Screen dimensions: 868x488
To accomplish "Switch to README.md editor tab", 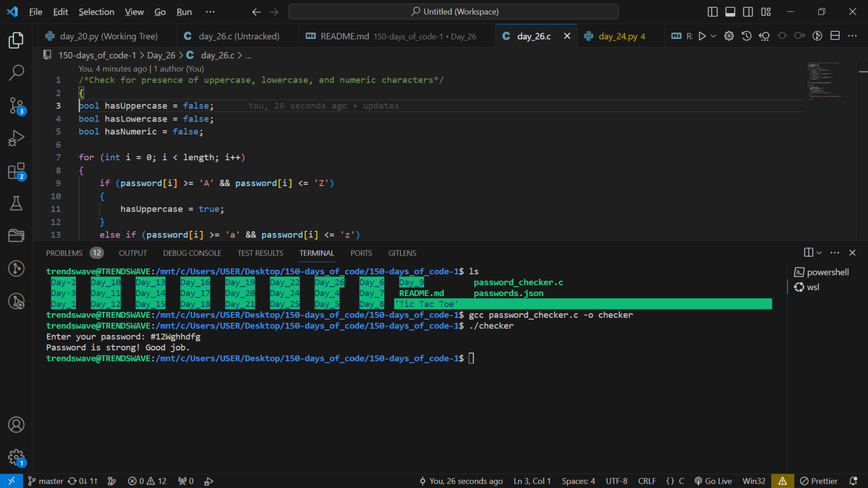I will [x=396, y=35].
